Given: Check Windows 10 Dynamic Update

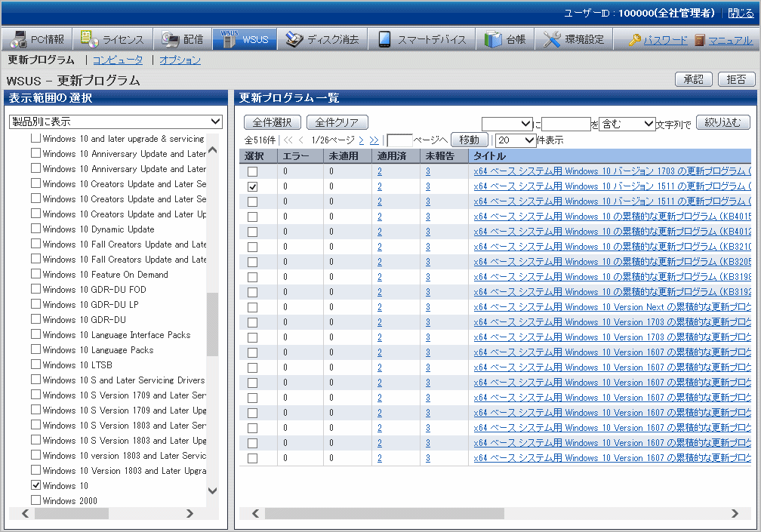Looking at the screenshot, I should tap(35, 229).
